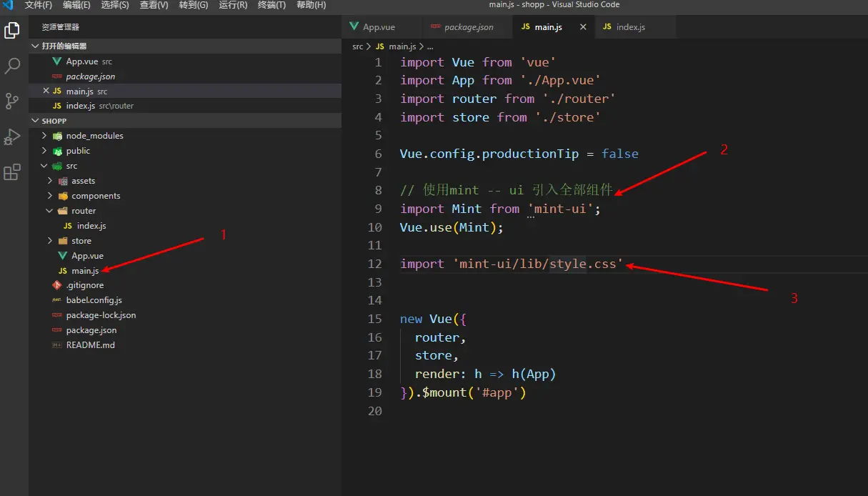868x496 pixels.
Task: Open index.js src\router in open editors
Action: pos(185,106)
